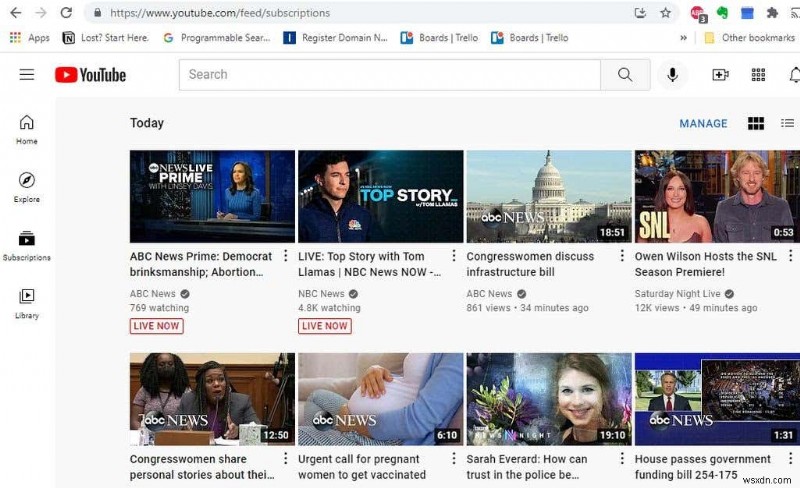This screenshot has height=488, width=800.
Task: Start voice search with microphone icon
Action: click(x=672, y=75)
